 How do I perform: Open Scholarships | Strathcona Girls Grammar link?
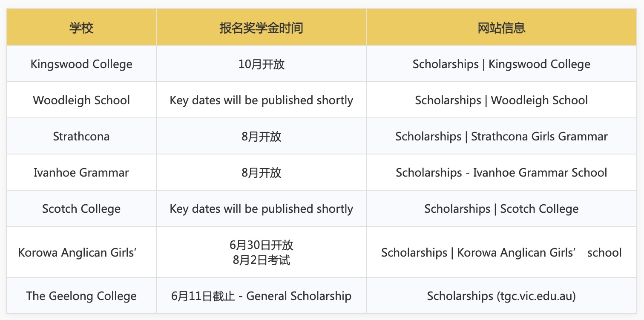coord(501,137)
